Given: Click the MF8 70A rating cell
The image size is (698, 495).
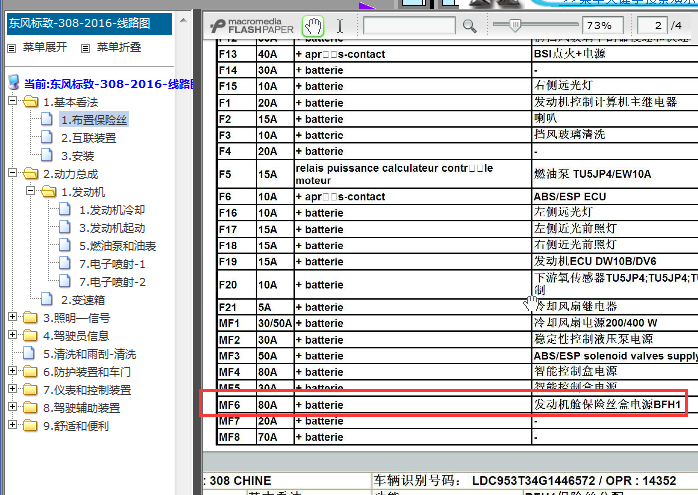Looking at the screenshot, I should (275, 437).
